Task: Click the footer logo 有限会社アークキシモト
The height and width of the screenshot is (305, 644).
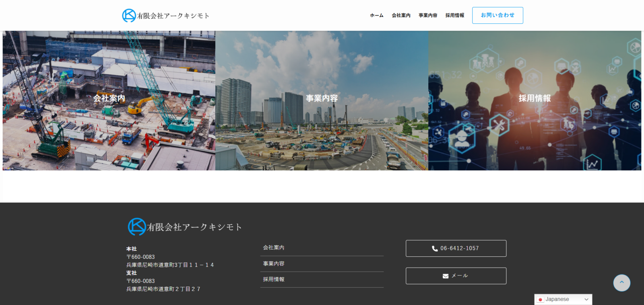Action: 185,227
